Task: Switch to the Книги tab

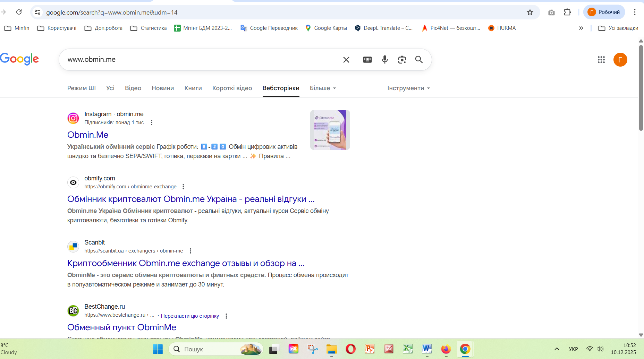Action: 193,88
